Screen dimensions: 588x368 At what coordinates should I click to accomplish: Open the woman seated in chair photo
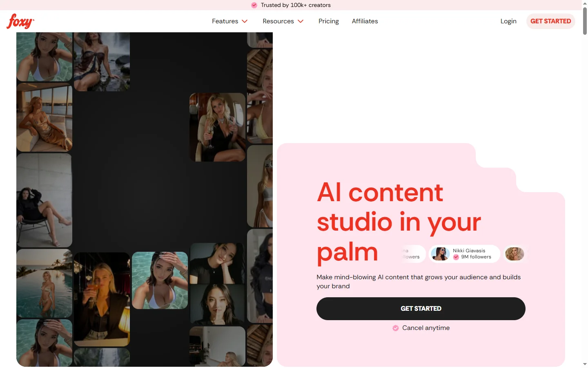pyautogui.click(x=44, y=200)
